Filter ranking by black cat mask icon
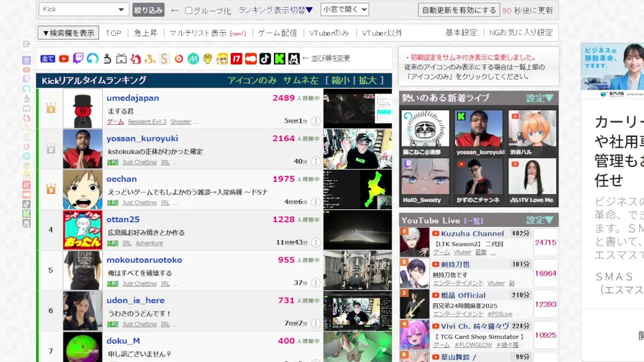This screenshot has height=362, width=644. (294, 59)
